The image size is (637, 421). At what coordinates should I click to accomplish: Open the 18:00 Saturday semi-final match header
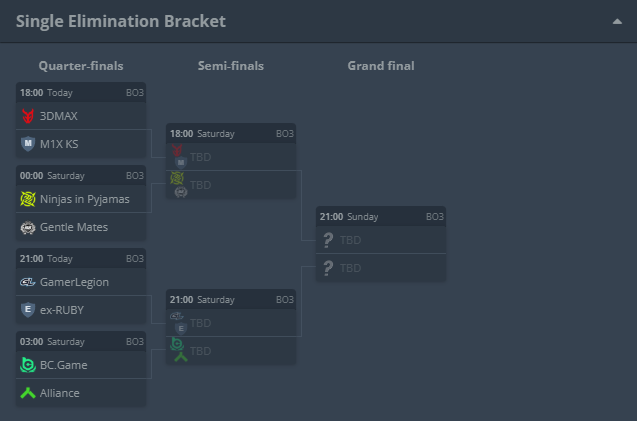pos(231,133)
